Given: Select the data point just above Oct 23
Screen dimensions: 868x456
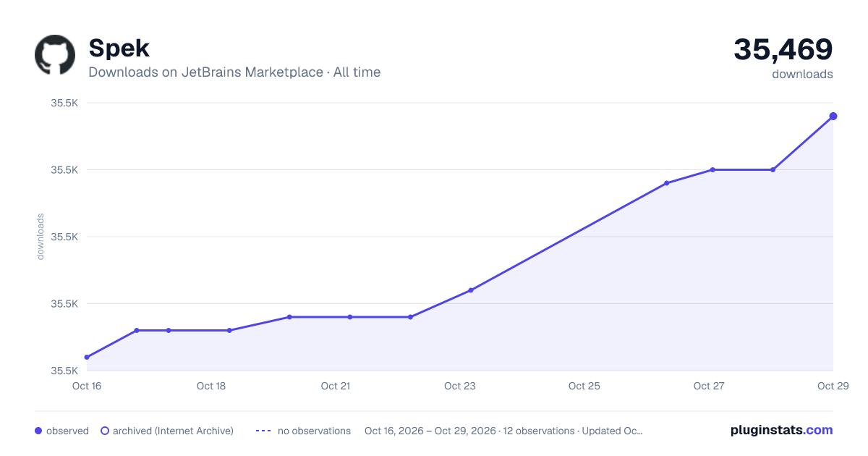Looking at the screenshot, I should point(471,290).
